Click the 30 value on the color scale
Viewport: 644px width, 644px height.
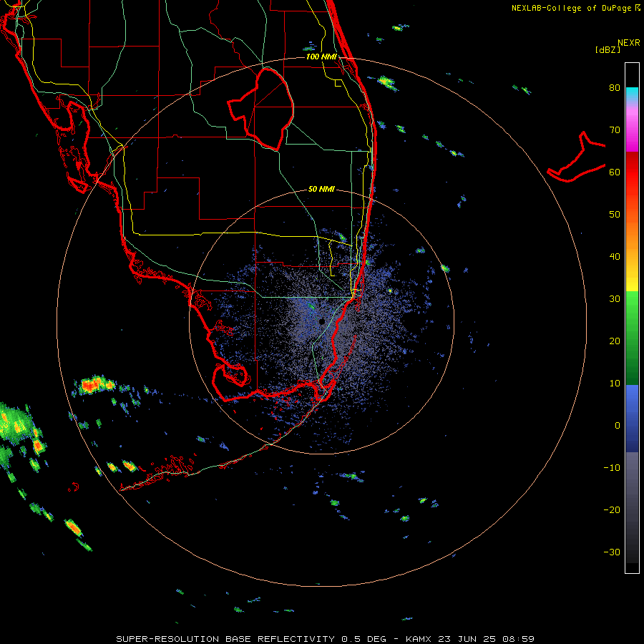pyautogui.click(x=615, y=299)
